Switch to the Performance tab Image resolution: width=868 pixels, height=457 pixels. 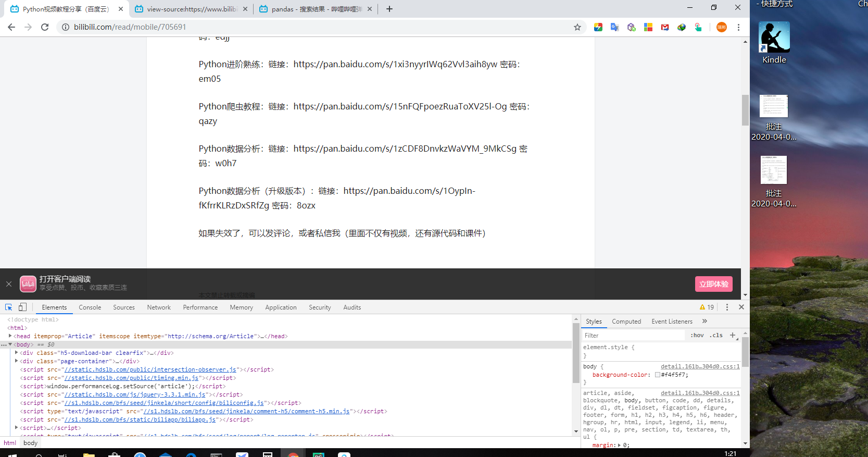coord(200,307)
